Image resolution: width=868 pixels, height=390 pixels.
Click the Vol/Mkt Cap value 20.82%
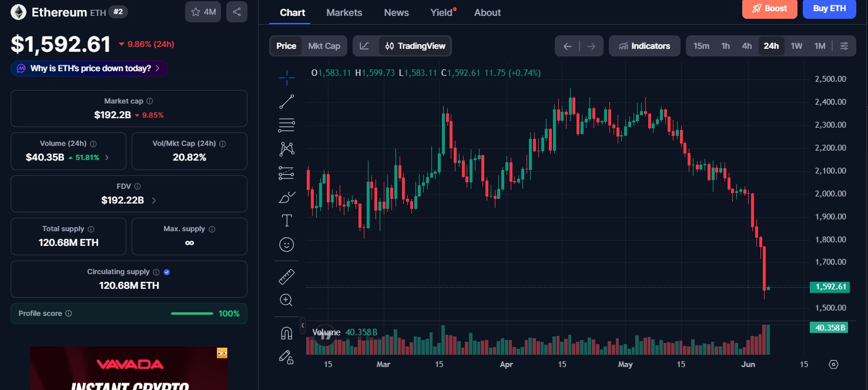click(x=189, y=158)
